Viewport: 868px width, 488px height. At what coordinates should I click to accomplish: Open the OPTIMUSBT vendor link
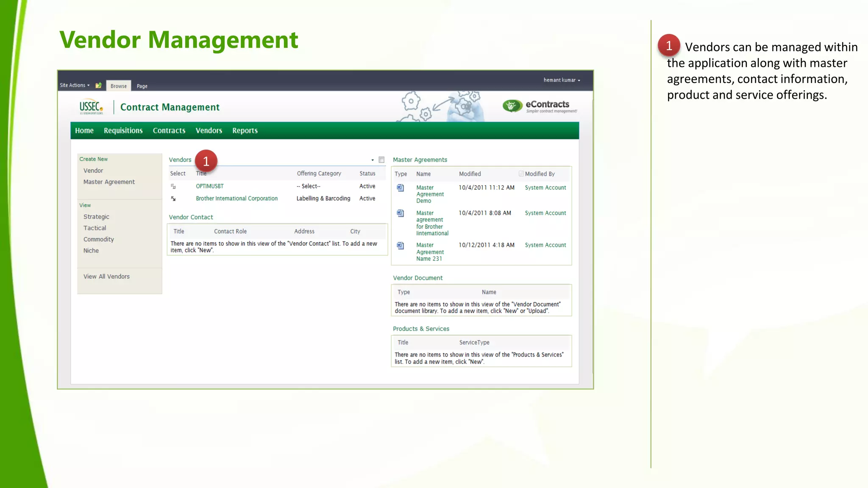pyautogui.click(x=210, y=186)
